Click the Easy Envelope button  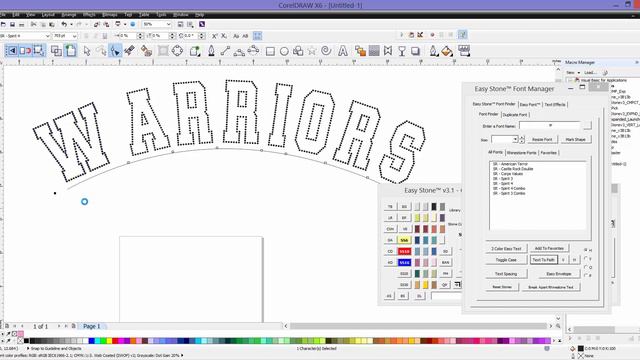pyautogui.click(x=559, y=274)
